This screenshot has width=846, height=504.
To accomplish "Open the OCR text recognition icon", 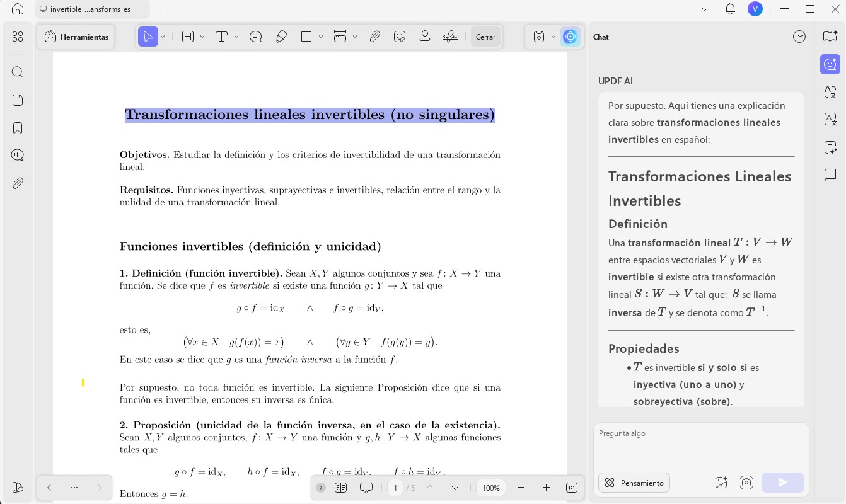I will pos(830,120).
